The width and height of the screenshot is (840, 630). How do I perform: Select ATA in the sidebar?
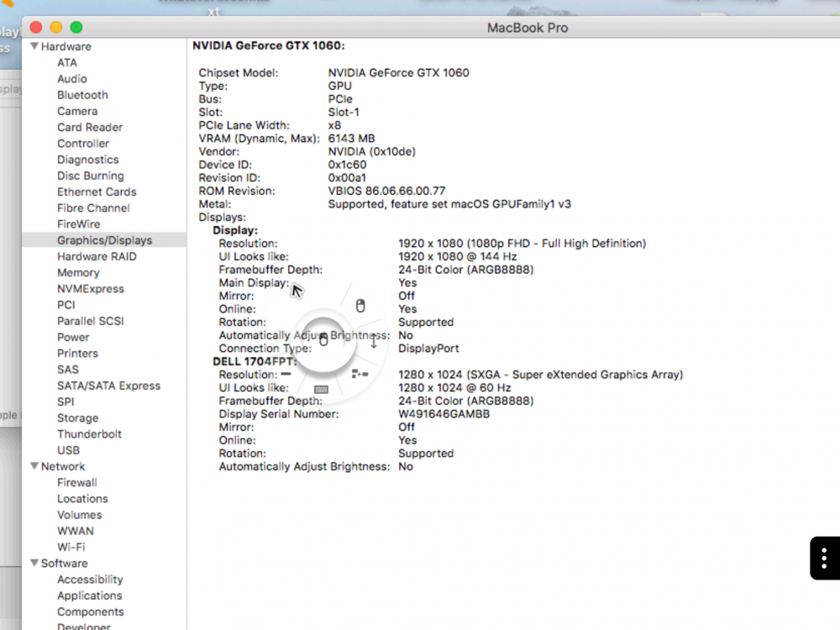(67, 63)
